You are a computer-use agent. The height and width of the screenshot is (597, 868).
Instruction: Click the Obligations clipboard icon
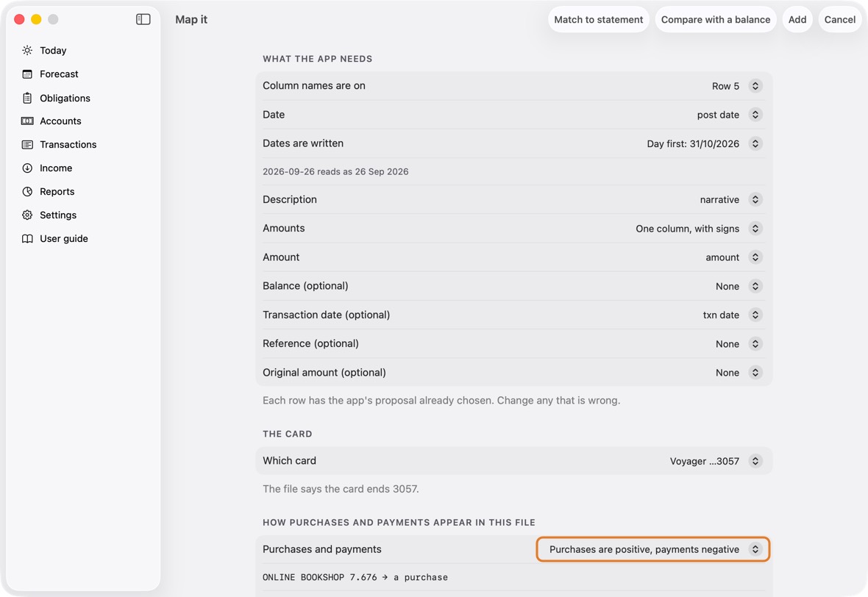[27, 98]
